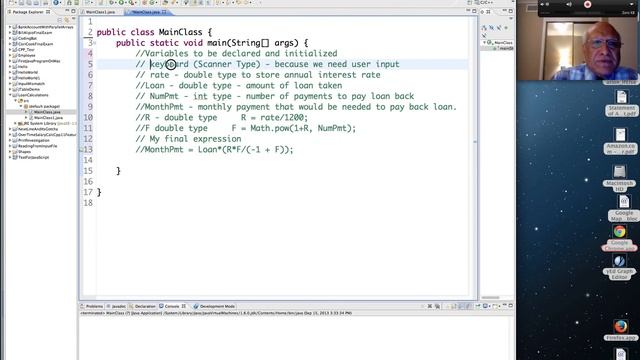Click the fold marker on line 3

pyautogui.click(x=95, y=43)
